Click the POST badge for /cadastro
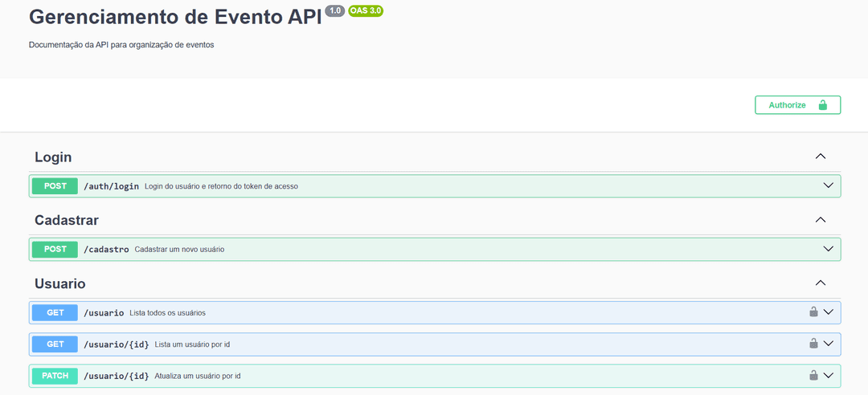 coord(55,250)
